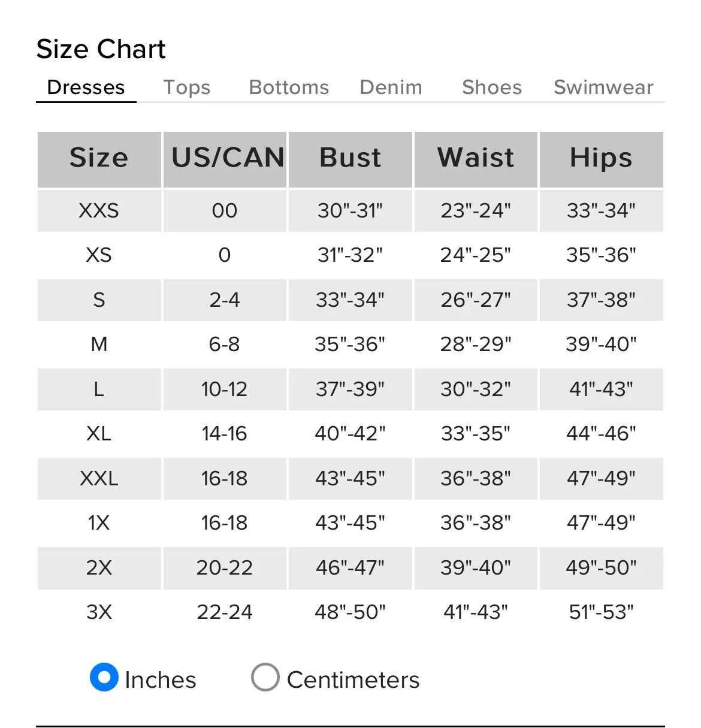Viewport: 701px width, 728px height.
Task: Click the Bust column header
Action: (x=350, y=158)
